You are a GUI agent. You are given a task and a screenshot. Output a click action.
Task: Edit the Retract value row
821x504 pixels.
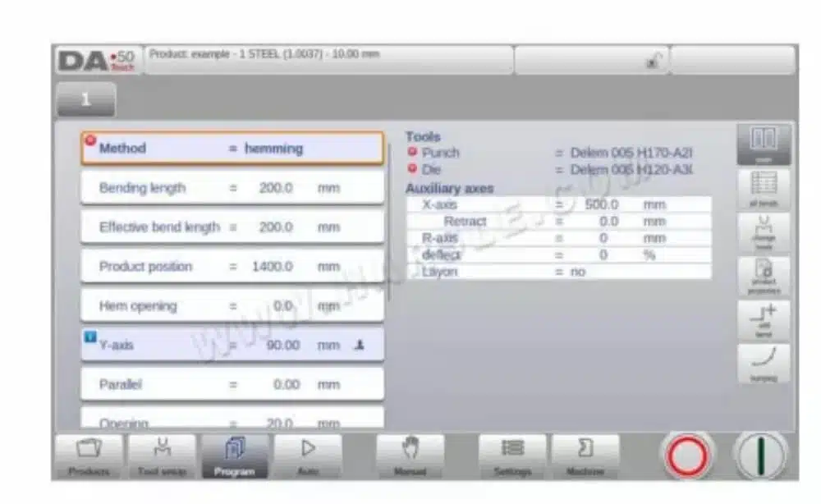tap(559, 222)
